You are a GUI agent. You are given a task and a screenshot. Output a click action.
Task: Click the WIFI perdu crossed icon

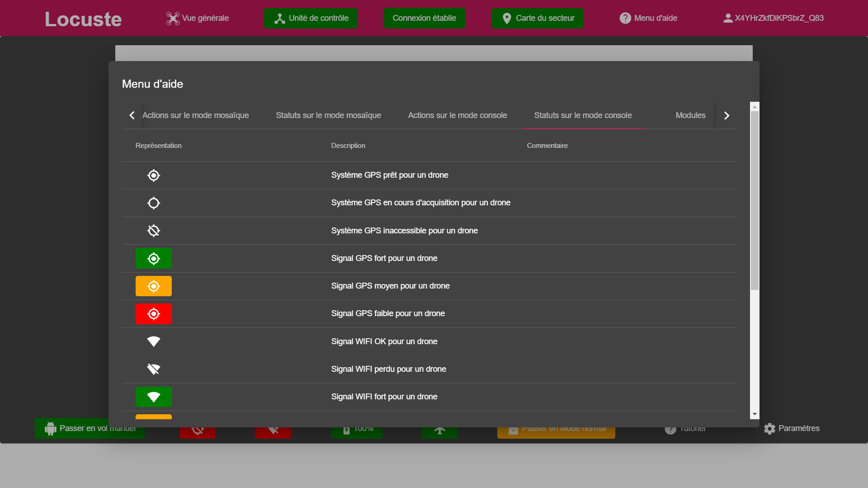tap(154, 369)
